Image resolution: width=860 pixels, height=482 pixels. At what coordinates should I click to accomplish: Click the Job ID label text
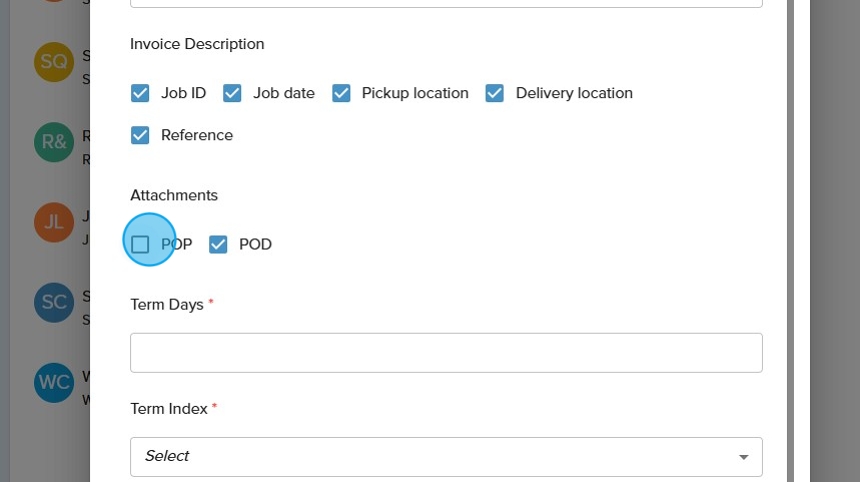(x=183, y=93)
